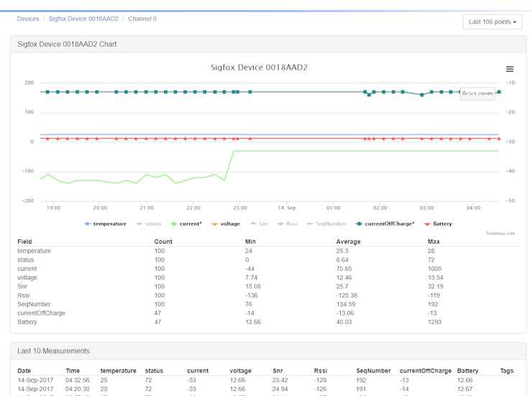
Task: Open the Tinamous.com chart credit link
Action: pos(500,234)
